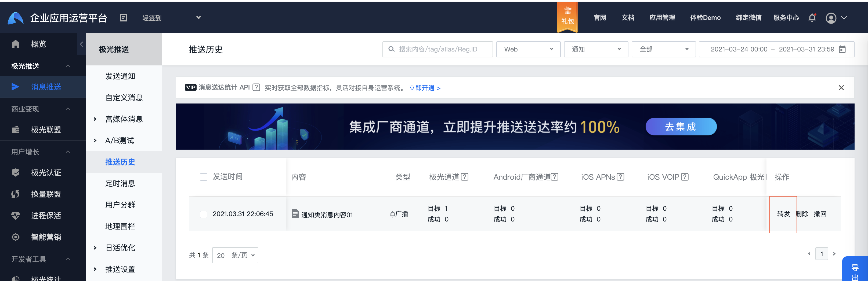Viewport: 868px width, 281px height.
Task: Open the 通知 message type dropdown
Action: coord(596,49)
